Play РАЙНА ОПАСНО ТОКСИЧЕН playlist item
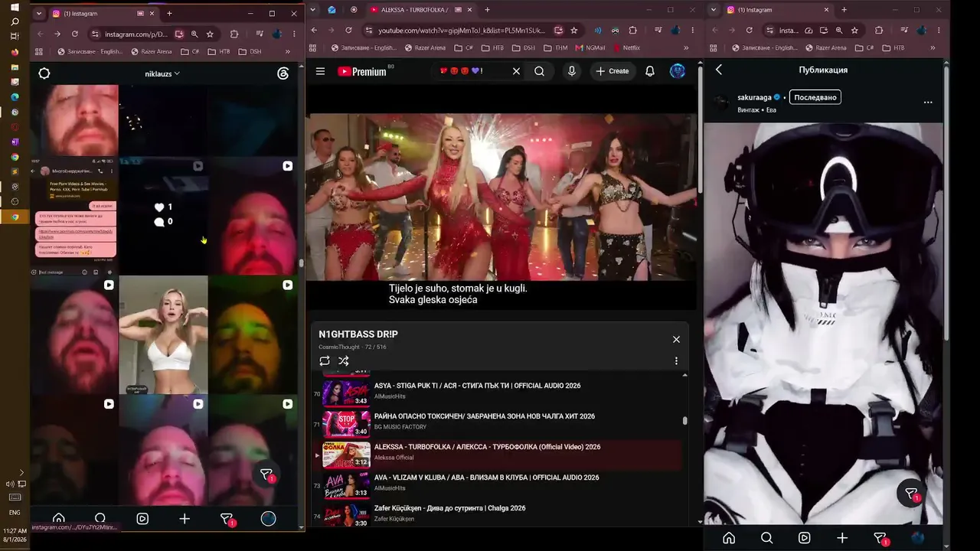The image size is (980, 551). [x=496, y=424]
